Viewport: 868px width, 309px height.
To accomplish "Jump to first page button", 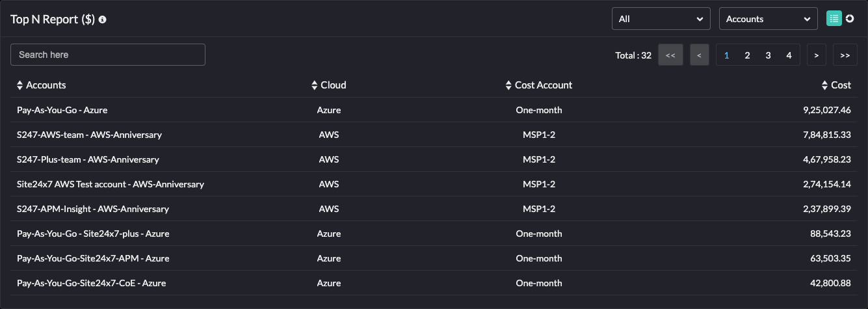I will click(670, 55).
